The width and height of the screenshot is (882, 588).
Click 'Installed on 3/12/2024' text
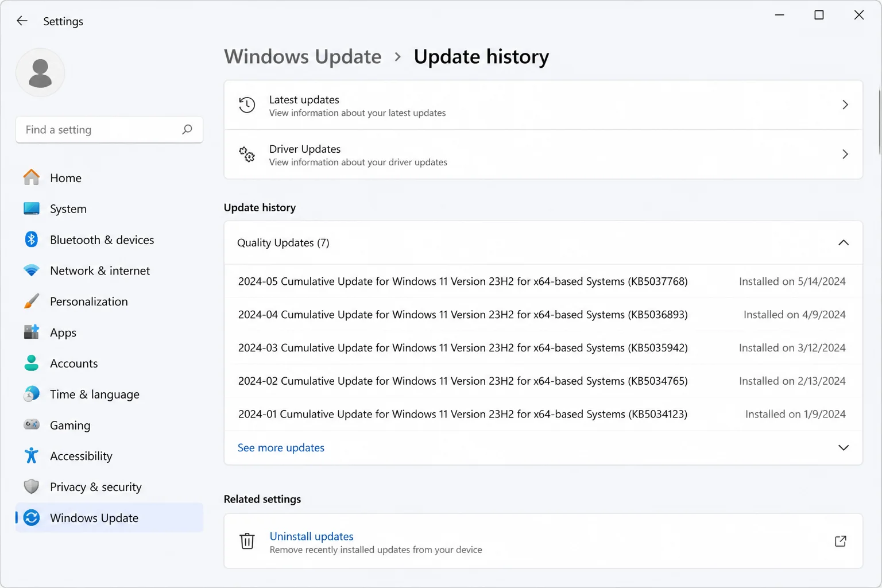792,348
